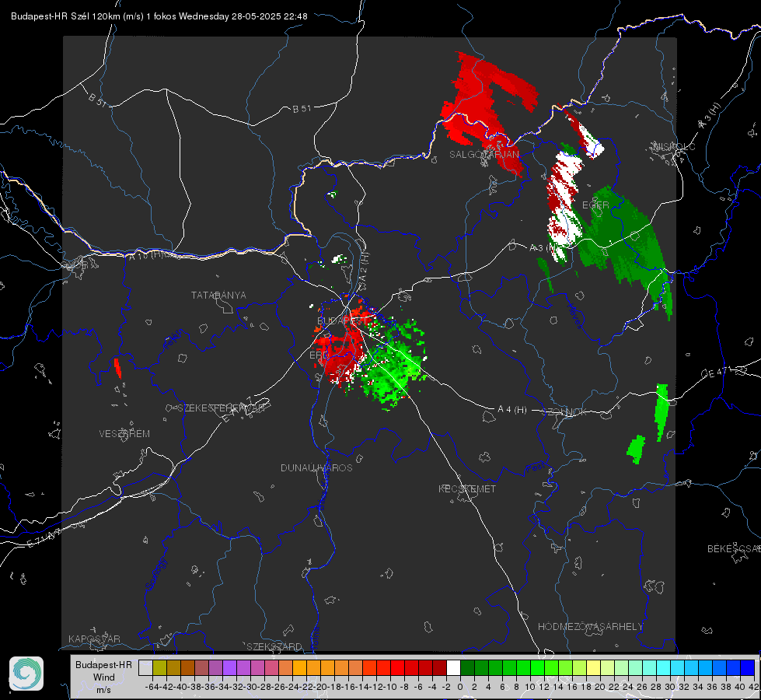Click the legend value 0
The height and width of the screenshot is (700, 761).
tap(460, 687)
